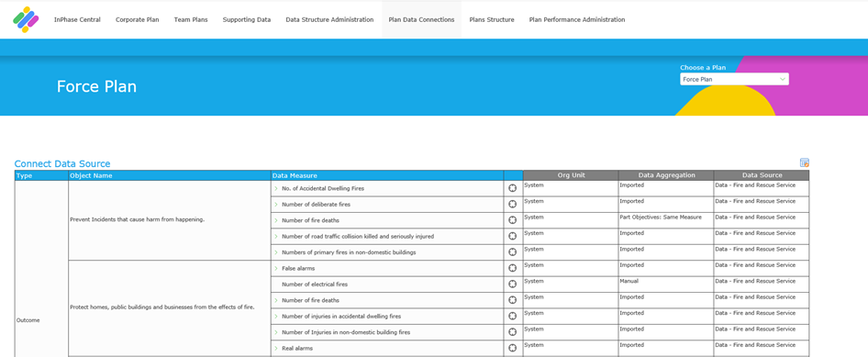Image resolution: width=868 pixels, height=357 pixels.
Task: Click target icon for primary fires in non-domestic buildings
Action: tap(513, 251)
